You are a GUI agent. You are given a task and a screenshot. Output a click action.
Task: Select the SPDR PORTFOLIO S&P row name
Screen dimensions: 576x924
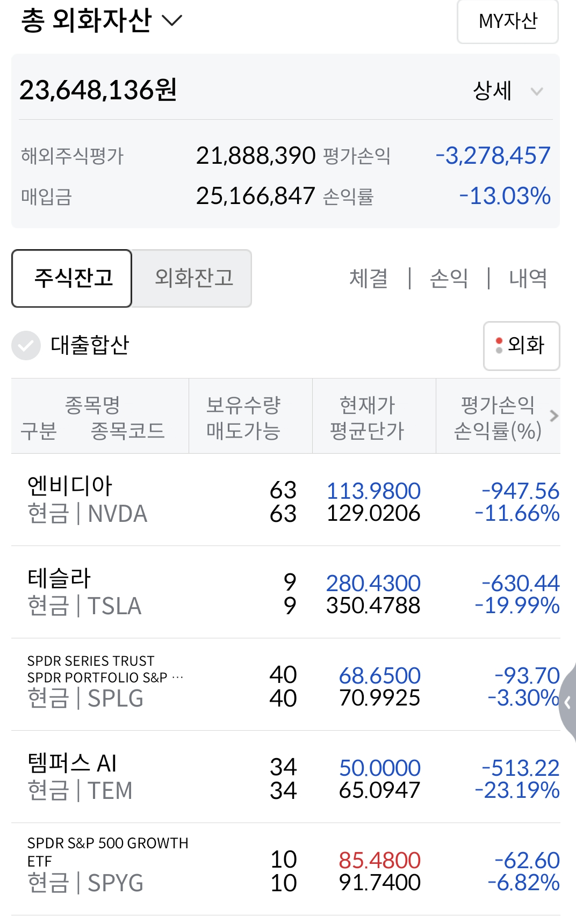[105, 669]
